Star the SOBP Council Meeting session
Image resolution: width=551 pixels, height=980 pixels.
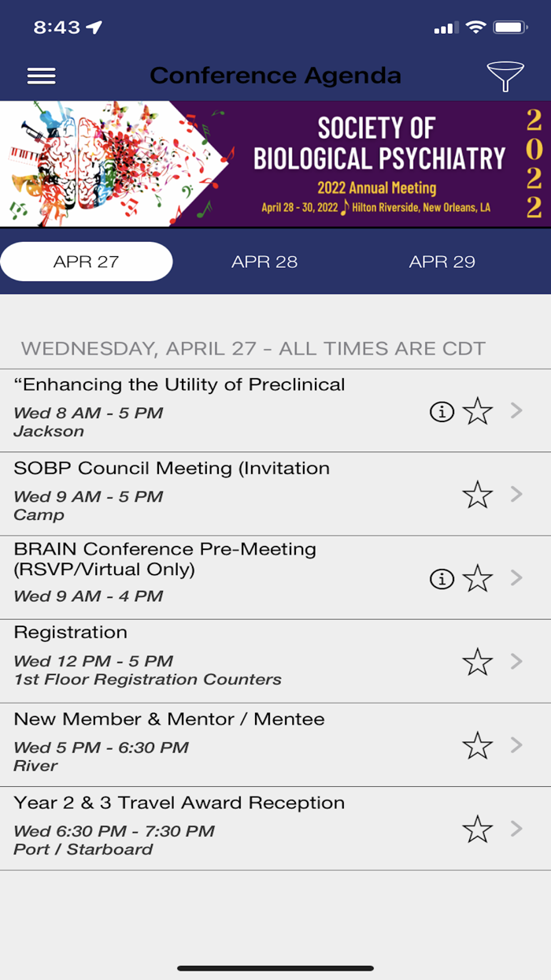[x=478, y=495]
